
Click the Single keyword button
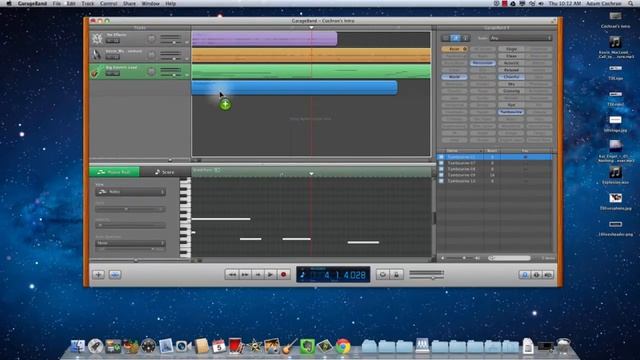[511, 49]
